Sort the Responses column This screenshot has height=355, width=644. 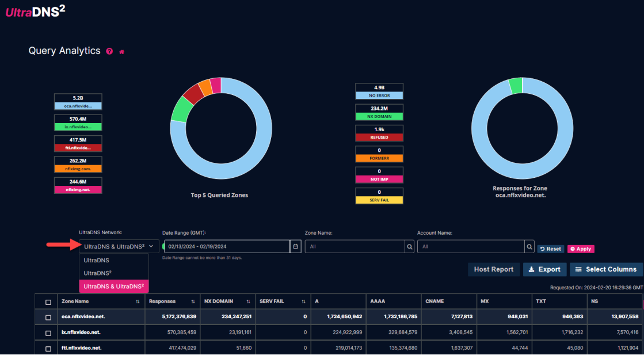tap(193, 301)
